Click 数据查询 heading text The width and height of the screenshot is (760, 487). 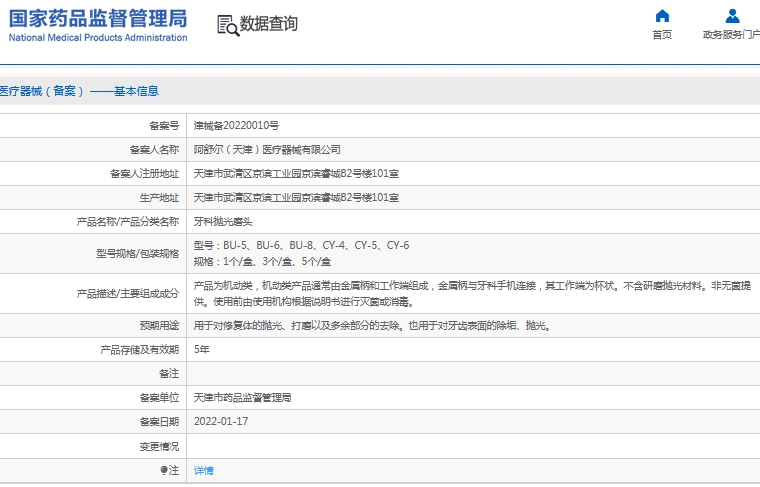point(269,23)
